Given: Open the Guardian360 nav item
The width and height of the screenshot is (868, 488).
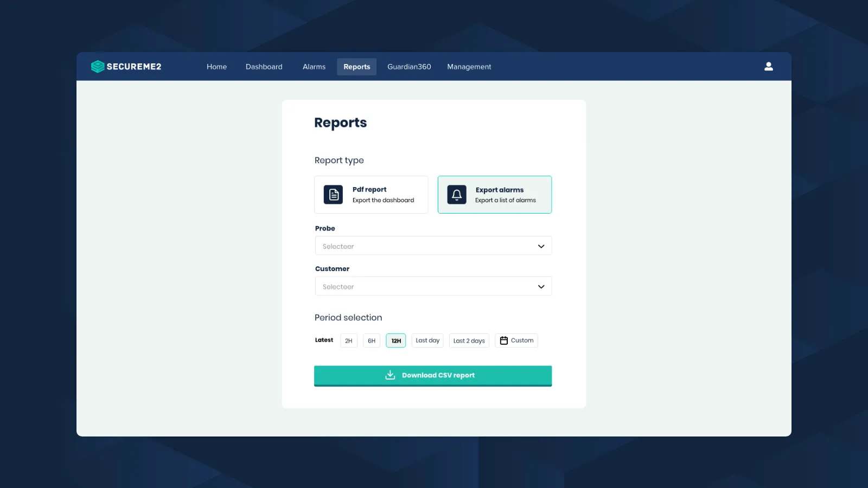Looking at the screenshot, I should 409,67.
